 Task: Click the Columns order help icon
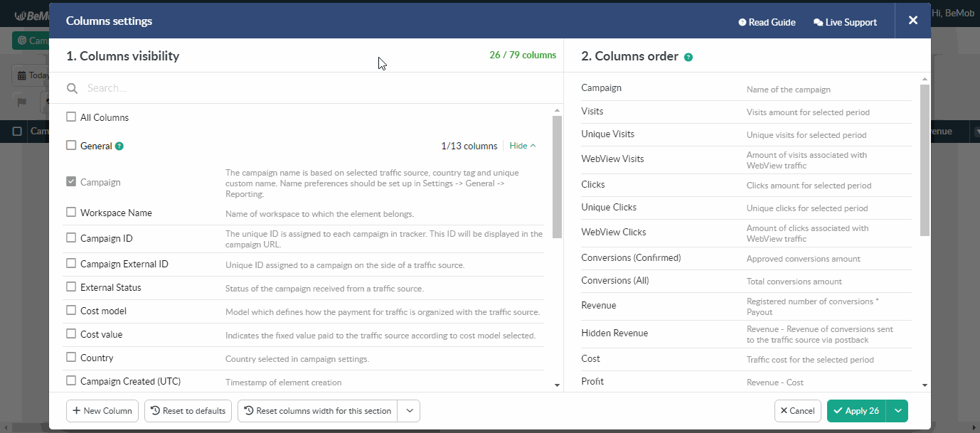coord(688,57)
